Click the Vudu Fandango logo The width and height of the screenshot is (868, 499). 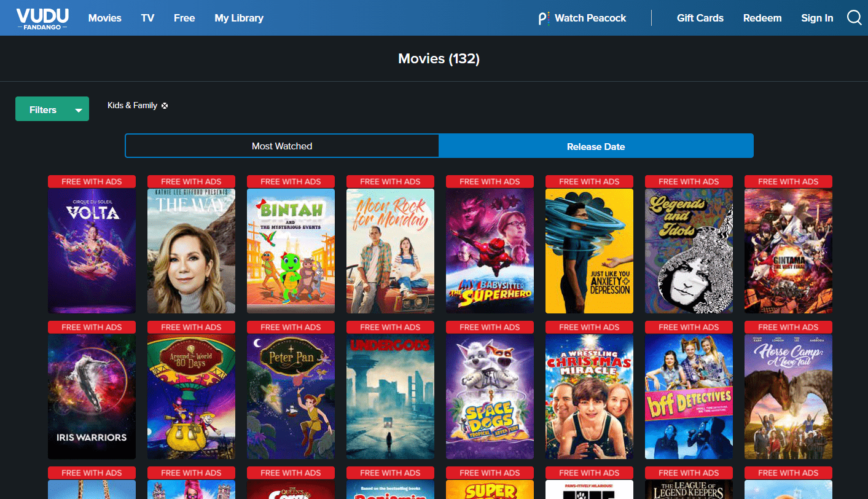click(x=42, y=18)
